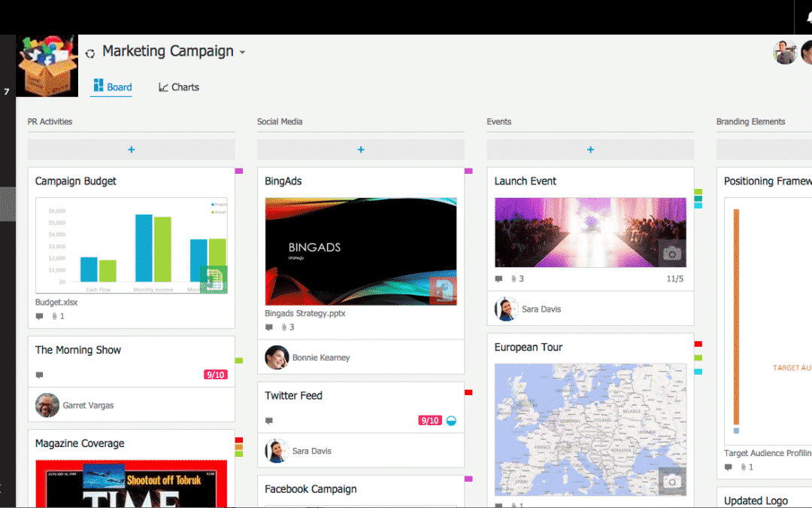Switch to the Charts tab
Screen dimensions: 812x508
click(179, 87)
